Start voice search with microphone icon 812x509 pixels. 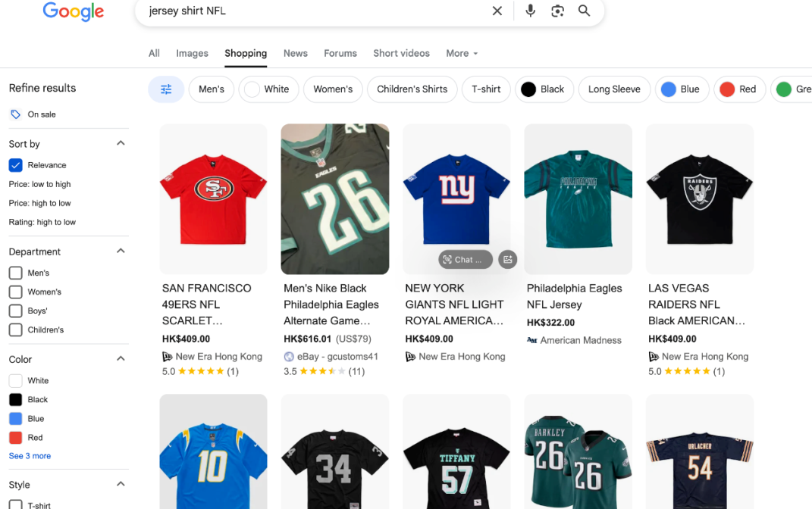(530, 11)
